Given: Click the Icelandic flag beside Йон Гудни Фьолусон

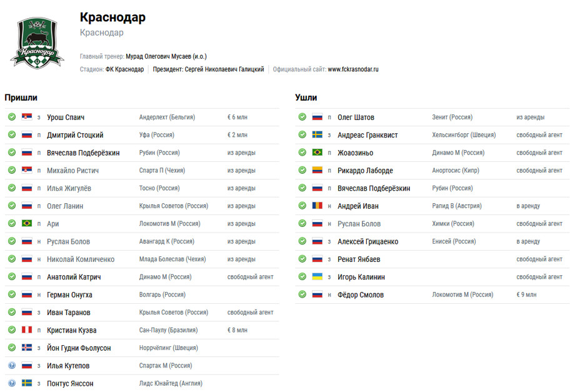Looking at the screenshot, I should point(27,347).
